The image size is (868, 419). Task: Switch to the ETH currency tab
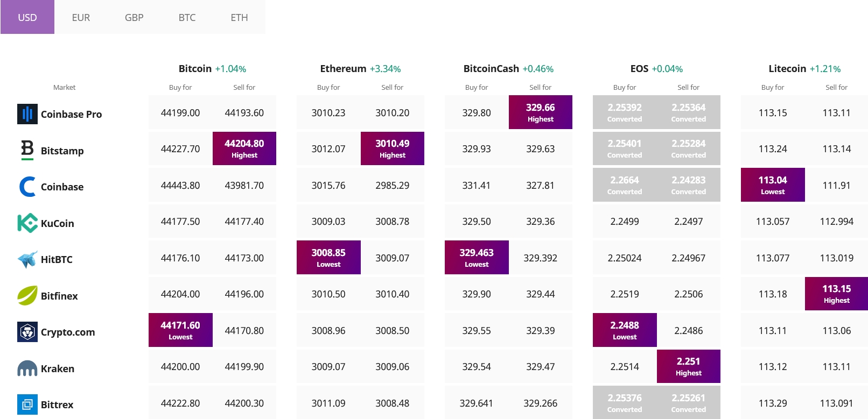[240, 17]
